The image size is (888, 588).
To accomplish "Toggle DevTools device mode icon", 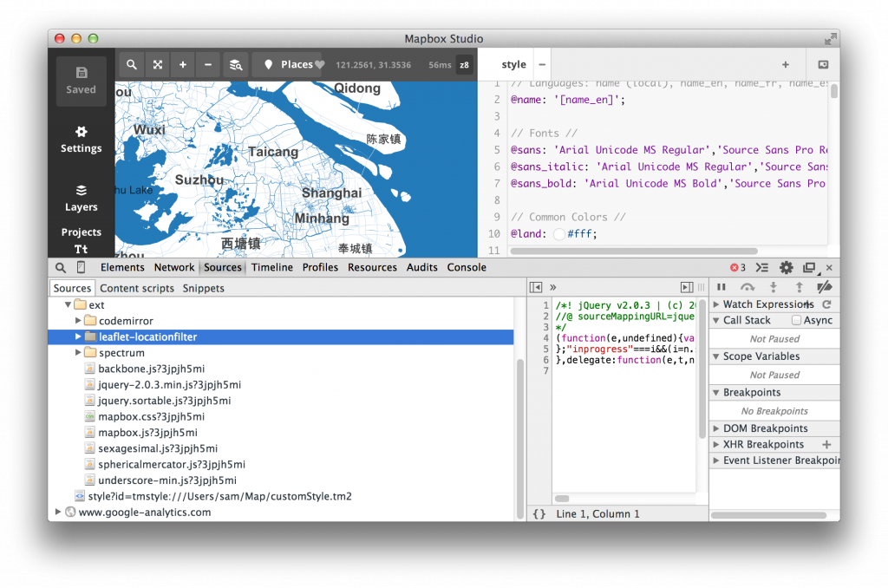I will click(x=81, y=267).
